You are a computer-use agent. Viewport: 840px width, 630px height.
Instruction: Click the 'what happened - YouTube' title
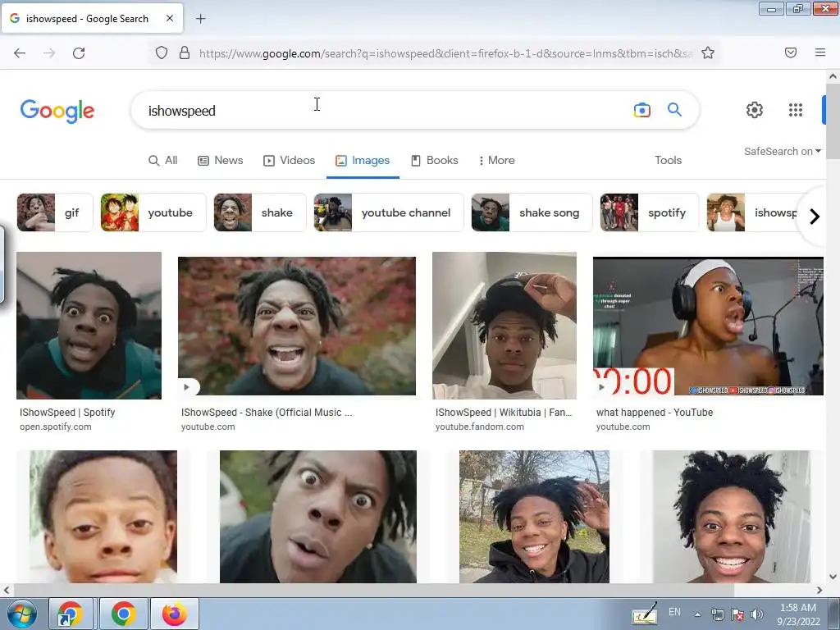pos(655,413)
